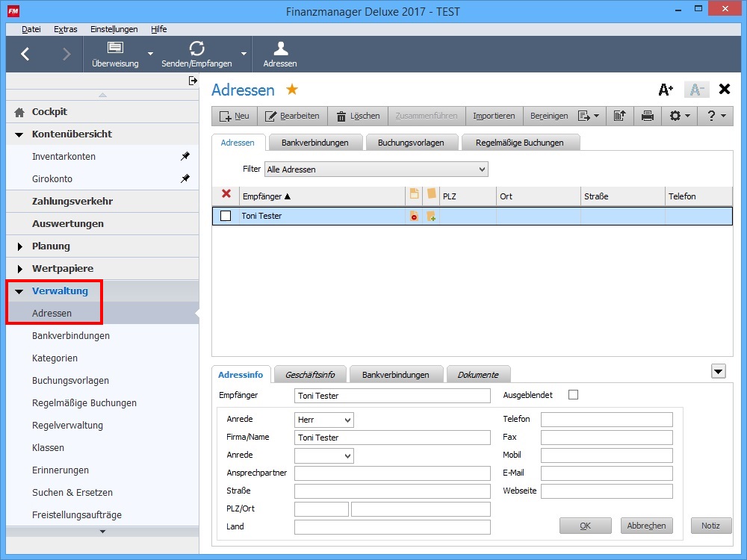This screenshot has width=747, height=560.
Task: Expand the Planung section
Action: pos(19,246)
